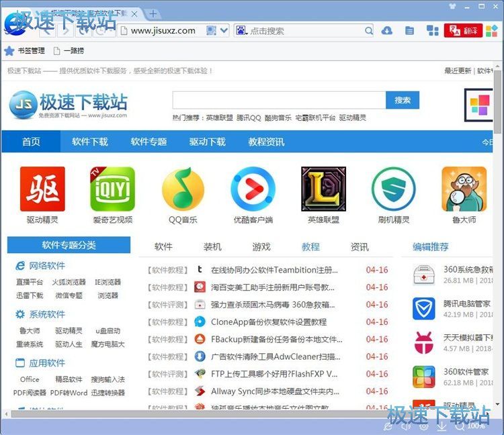Click the red 翻译 translate button

click(x=463, y=31)
